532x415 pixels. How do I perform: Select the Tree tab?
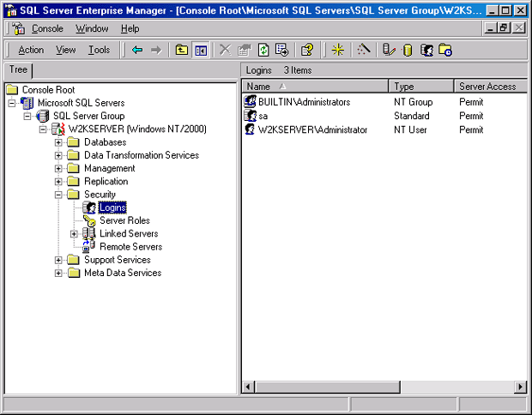click(18, 69)
